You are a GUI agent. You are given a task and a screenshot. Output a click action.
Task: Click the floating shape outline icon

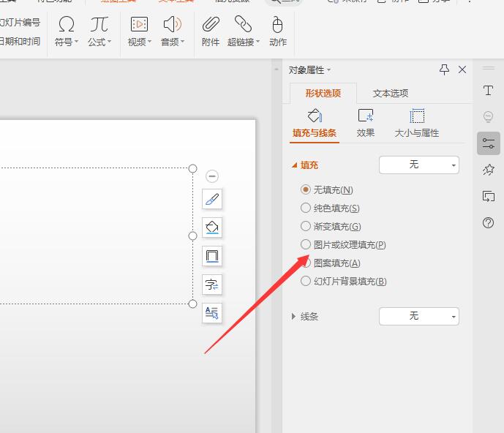click(x=212, y=256)
